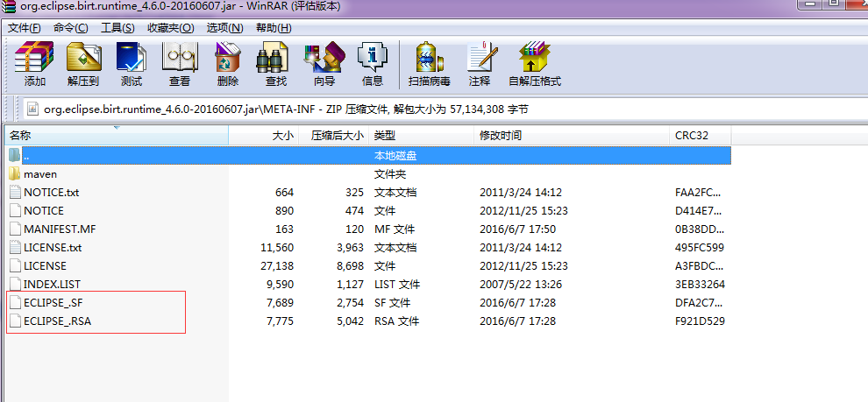The width and height of the screenshot is (868, 402).
Task: Click the Add (添加) toolbar icon
Action: point(34,58)
